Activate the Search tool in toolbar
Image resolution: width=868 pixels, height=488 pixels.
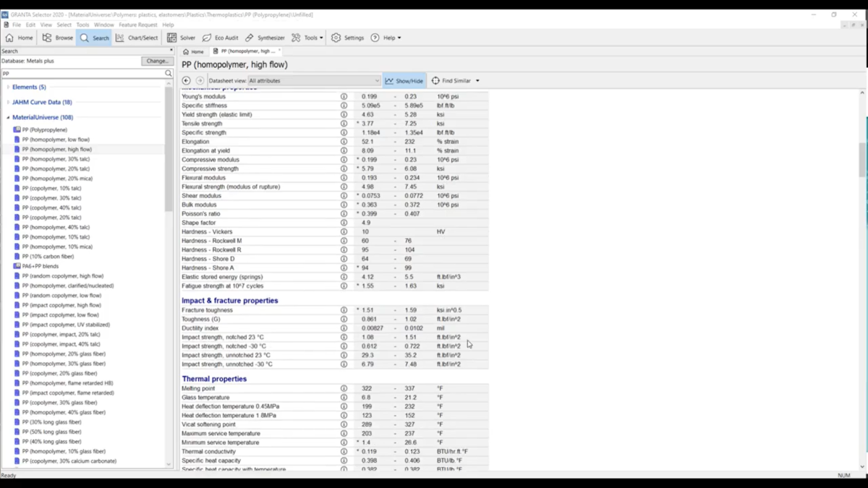pos(95,38)
